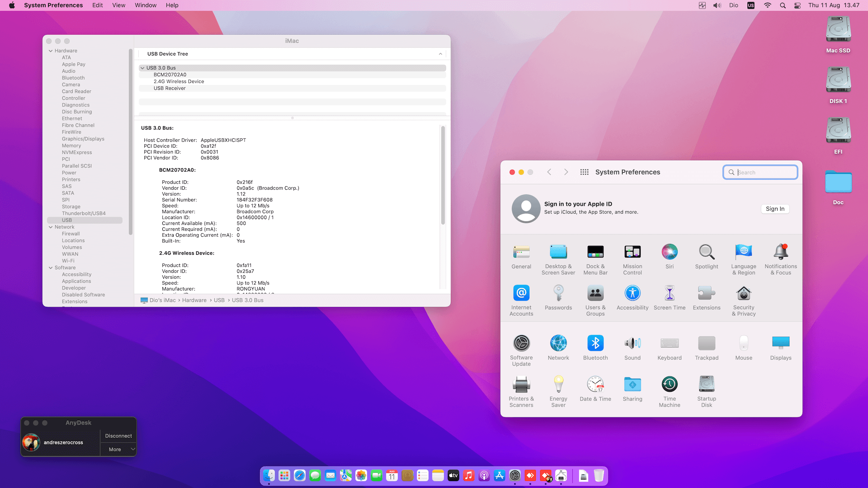
Task: Go back in System Preferences
Action: [549, 172]
